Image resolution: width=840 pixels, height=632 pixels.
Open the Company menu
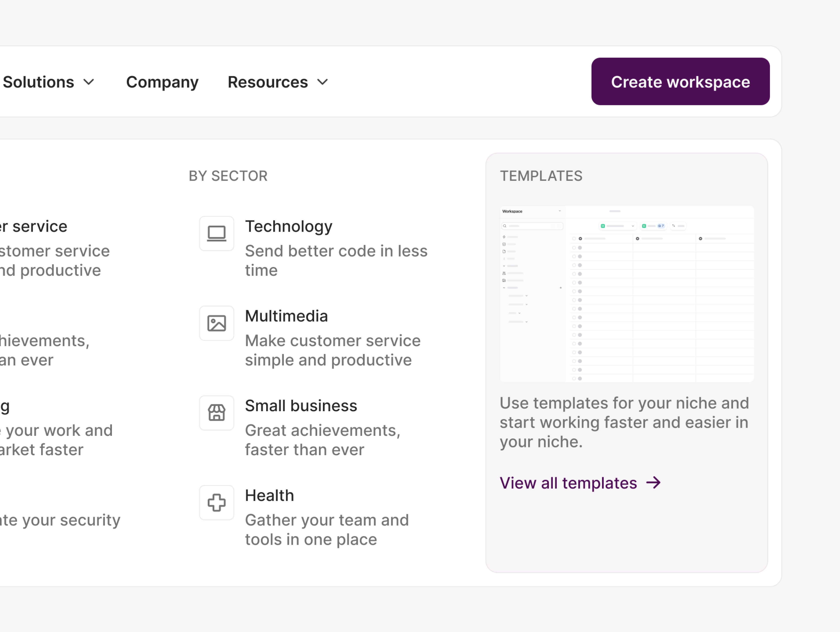pyautogui.click(x=163, y=82)
